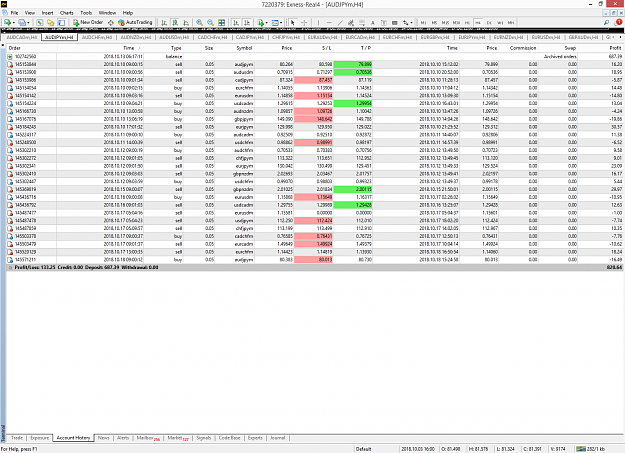Collapse the Profit/Loss summary row expander
This screenshot has width=625, height=453.
click(10, 268)
